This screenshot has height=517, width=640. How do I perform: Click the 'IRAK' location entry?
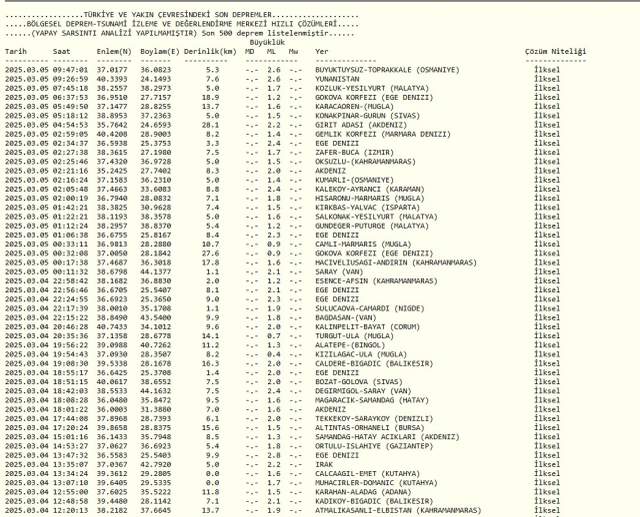tap(324, 465)
